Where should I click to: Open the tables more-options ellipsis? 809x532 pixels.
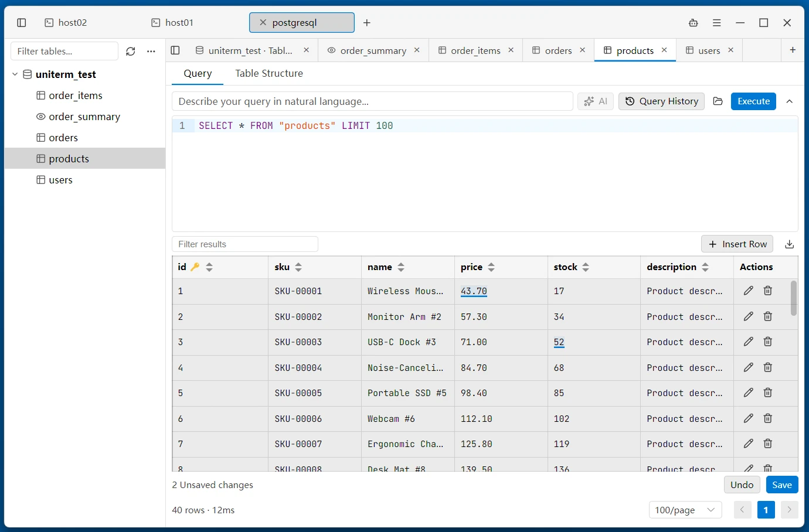pyautogui.click(x=151, y=52)
